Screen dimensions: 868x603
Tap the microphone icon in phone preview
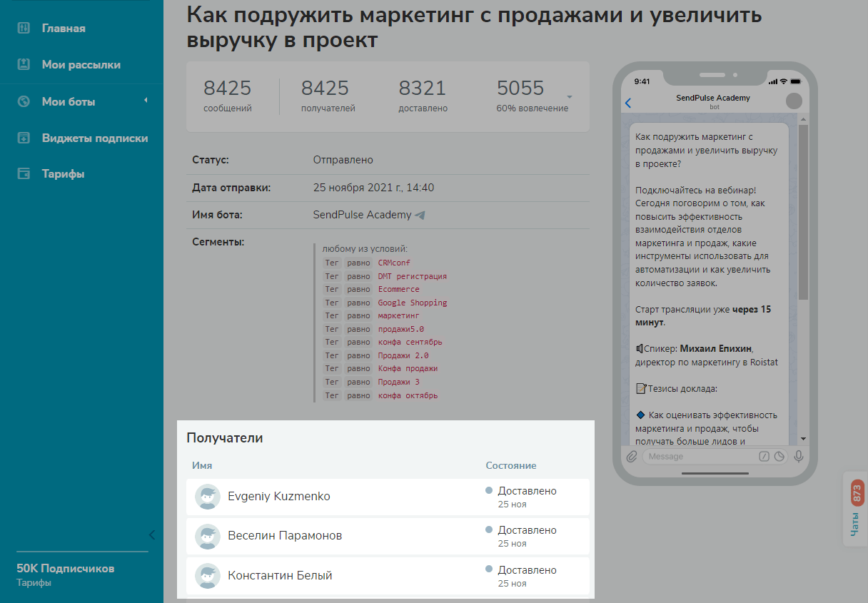[x=798, y=457]
